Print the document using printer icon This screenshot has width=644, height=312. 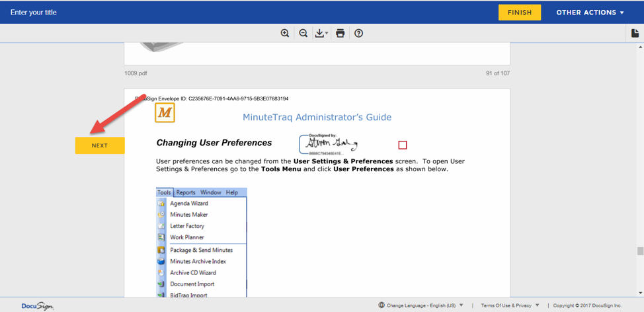[x=341, y=33]
